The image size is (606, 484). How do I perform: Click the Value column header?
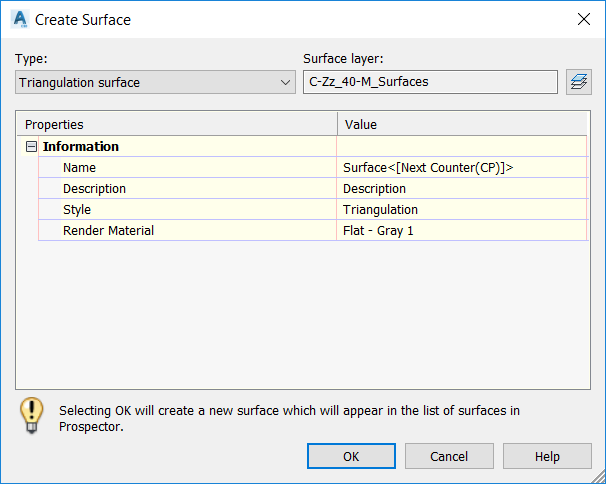(462, 125)
